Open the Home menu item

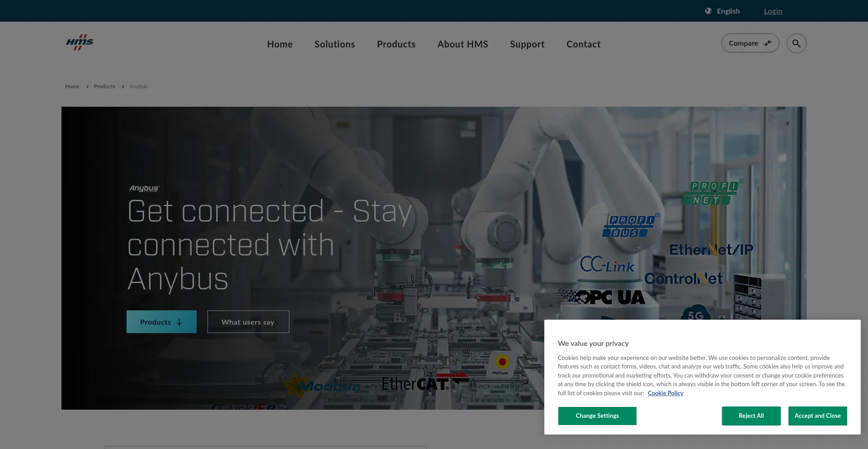280,44
